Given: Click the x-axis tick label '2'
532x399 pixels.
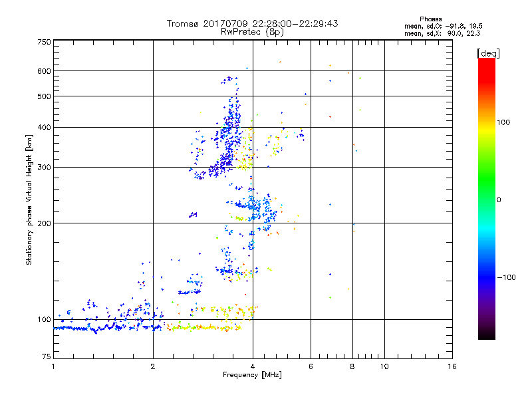Looking at the screenshot, I should [x=153, y=366].
